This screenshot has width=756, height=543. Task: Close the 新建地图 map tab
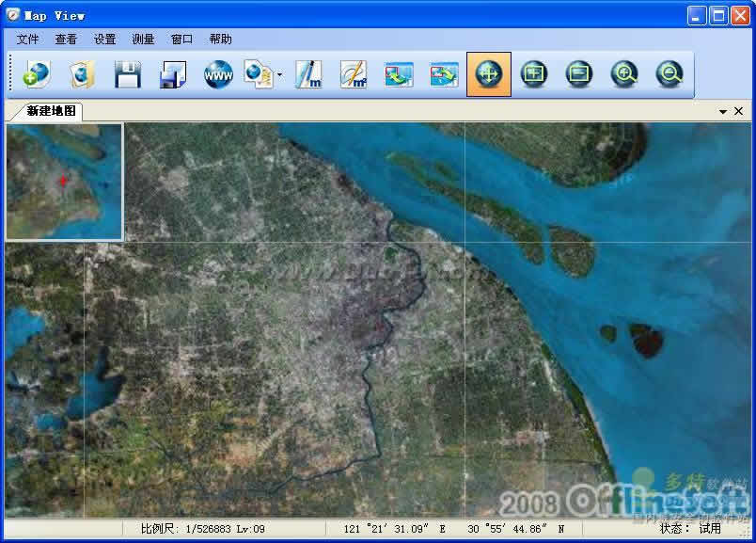pos(739,111)
